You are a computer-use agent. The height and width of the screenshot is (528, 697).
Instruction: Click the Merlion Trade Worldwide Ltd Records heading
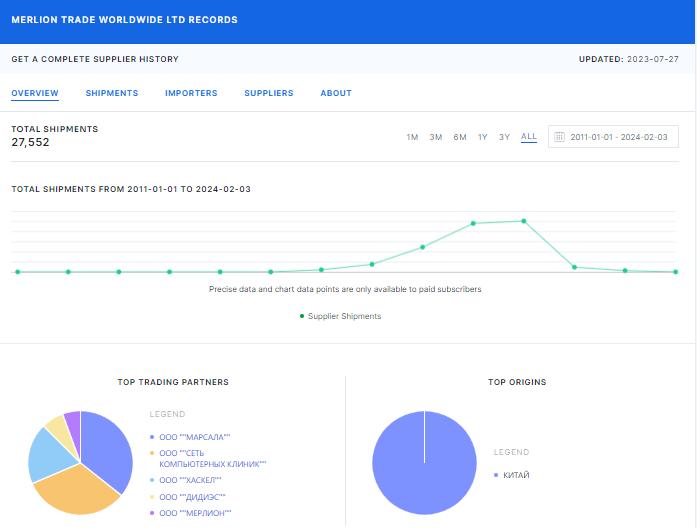[124, 20]
